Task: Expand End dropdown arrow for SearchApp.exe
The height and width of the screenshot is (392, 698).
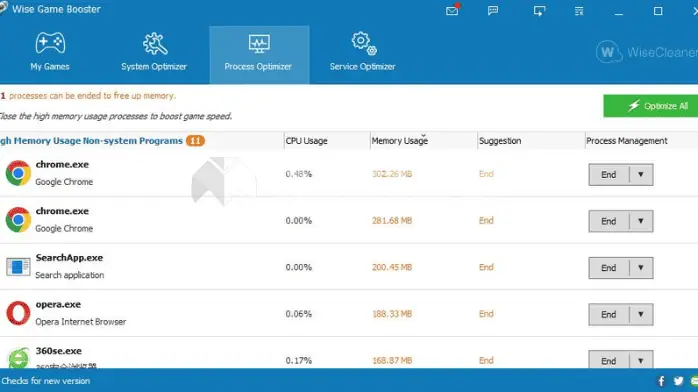Action: [x=641, y=268]
